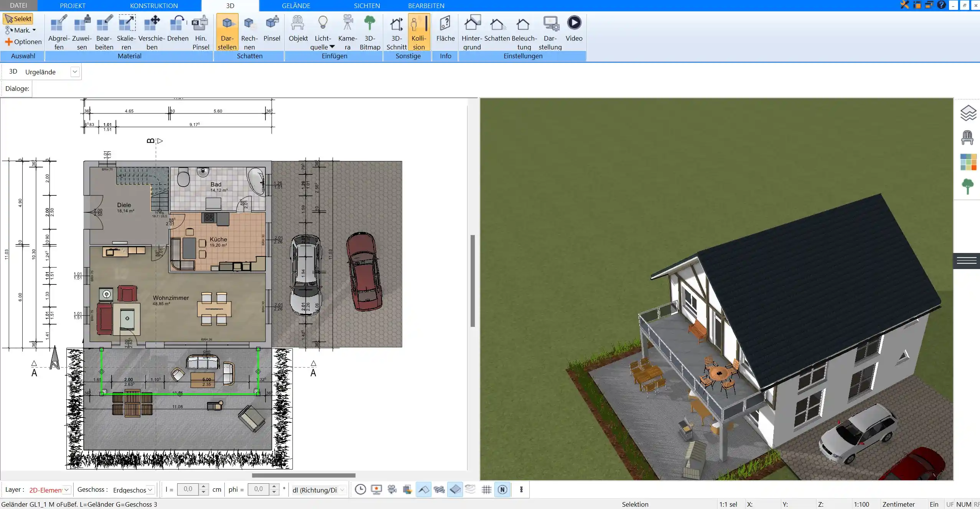
Task: Select the Verschieben material tool
Action: [152, 32]
